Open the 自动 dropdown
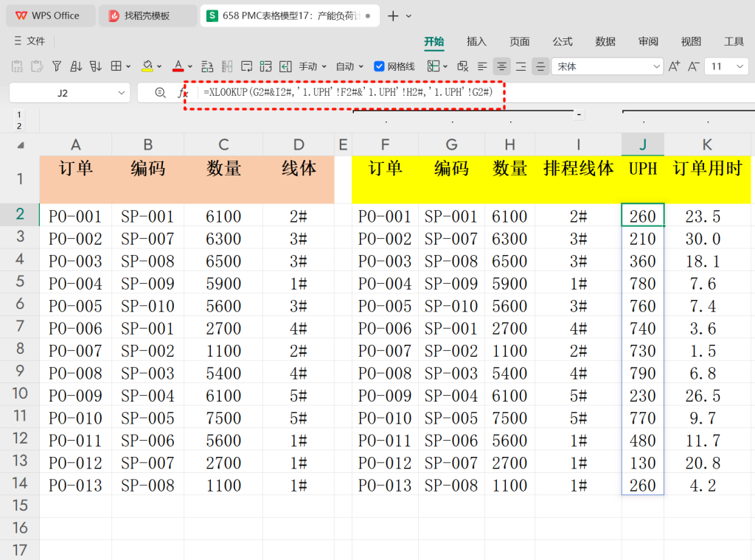Viewport: 755px width, 560px height. coord(349,66)
